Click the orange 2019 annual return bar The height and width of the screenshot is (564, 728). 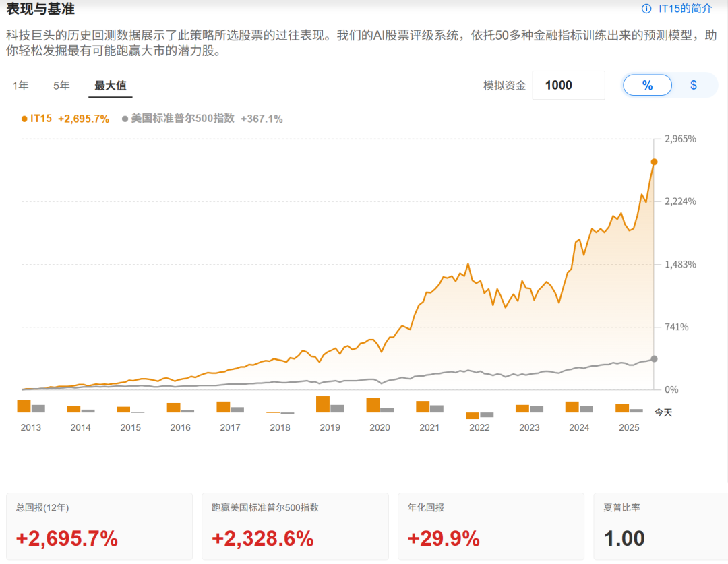coord(323,404)
